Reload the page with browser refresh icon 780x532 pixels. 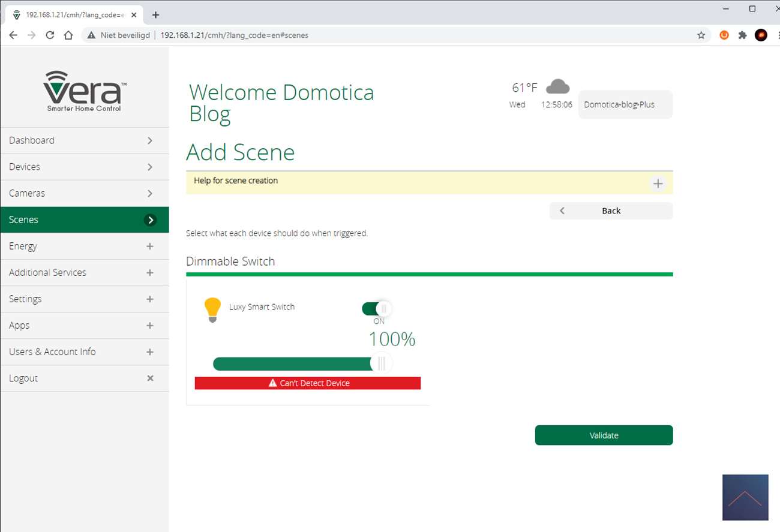click(x=50, y=35)
